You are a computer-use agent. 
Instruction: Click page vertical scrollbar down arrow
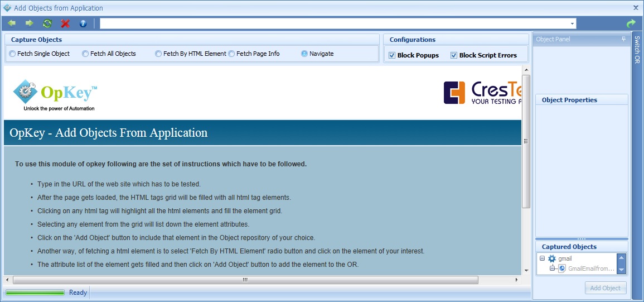526,271
